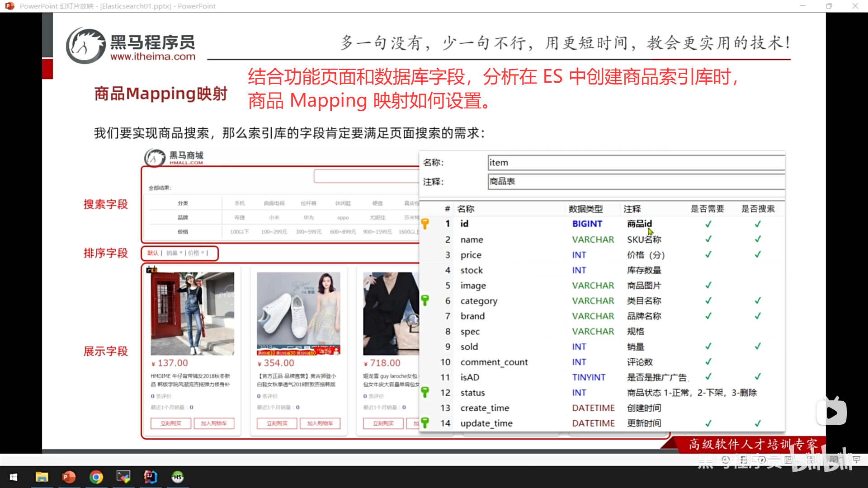The image size is (868, 488).
Task: Toggle 是否搜索 checkmark in the name row
Action: 758,239
